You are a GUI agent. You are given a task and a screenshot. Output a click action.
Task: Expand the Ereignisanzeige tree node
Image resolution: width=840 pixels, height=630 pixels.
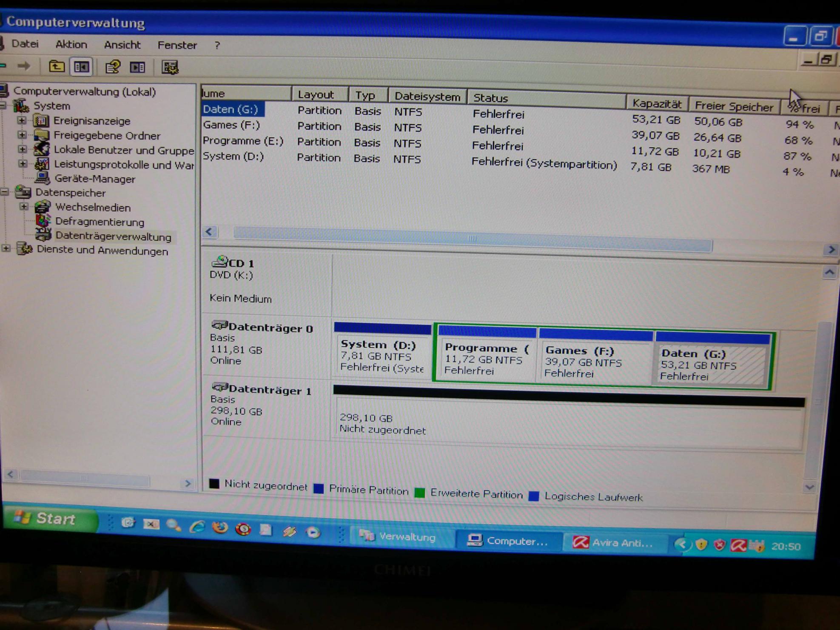22,120
